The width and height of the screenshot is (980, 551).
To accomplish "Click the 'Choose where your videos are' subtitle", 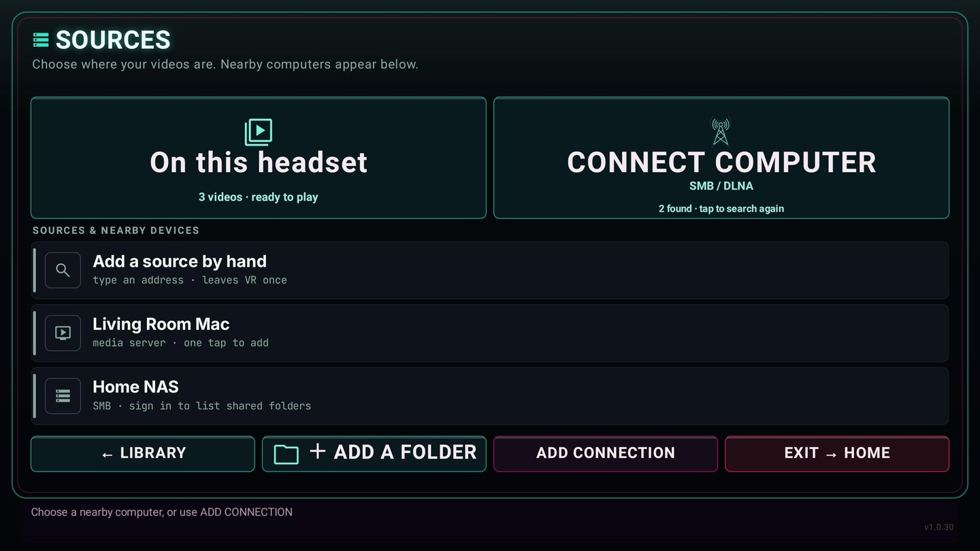I will pyautogui.click(x=225, y=65).
